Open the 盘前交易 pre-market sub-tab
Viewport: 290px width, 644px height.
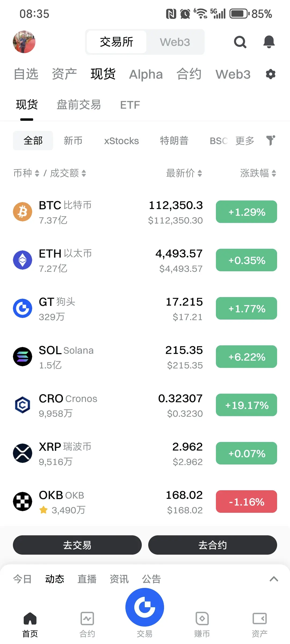pyautogui.click(x=79, y=105)
